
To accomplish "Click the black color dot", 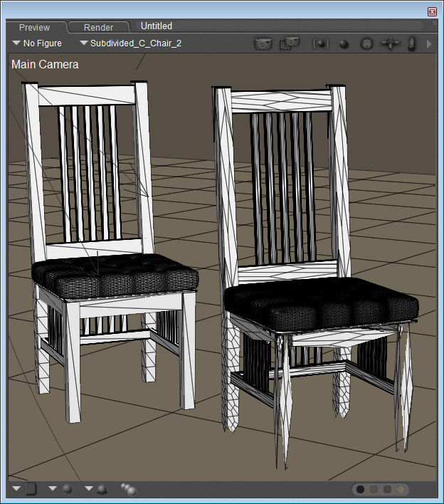I will pos(361,489).
